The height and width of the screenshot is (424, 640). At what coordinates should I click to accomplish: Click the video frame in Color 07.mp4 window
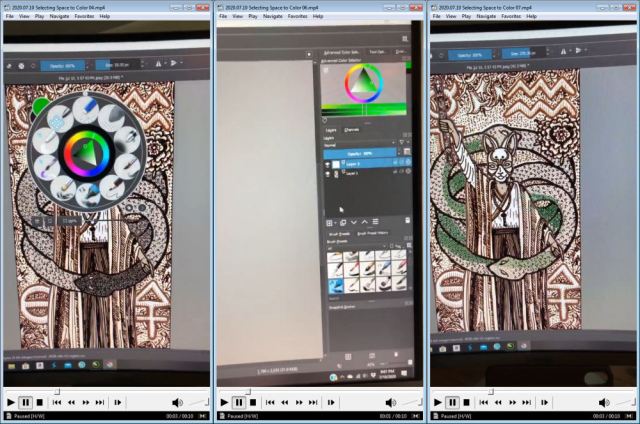[532, 200]
